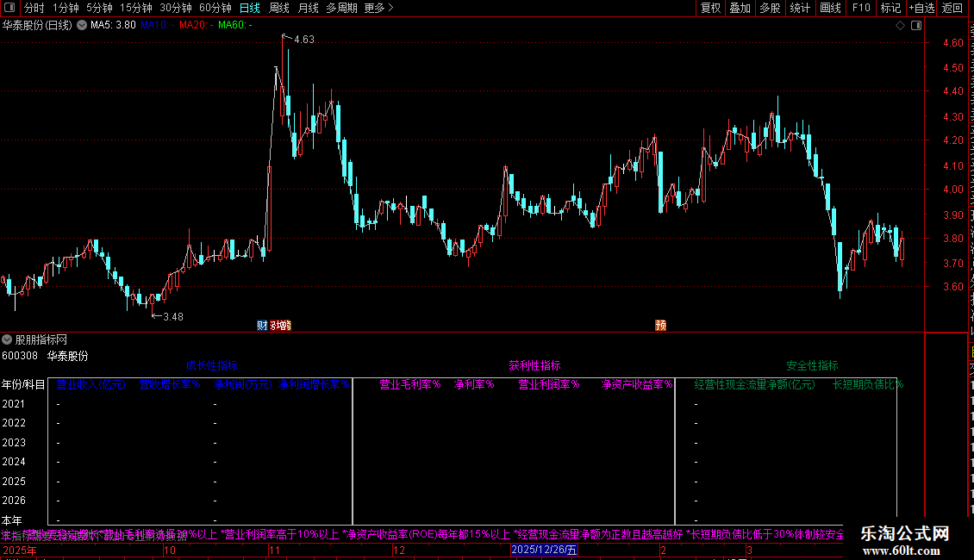
Task: Click the 营业收入(亿元) column header
Action: coord(91,385)
